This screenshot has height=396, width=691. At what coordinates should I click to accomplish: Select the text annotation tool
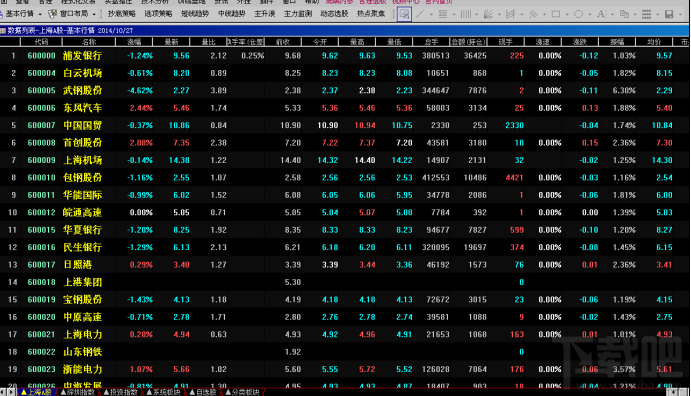(x=601, y=14)
